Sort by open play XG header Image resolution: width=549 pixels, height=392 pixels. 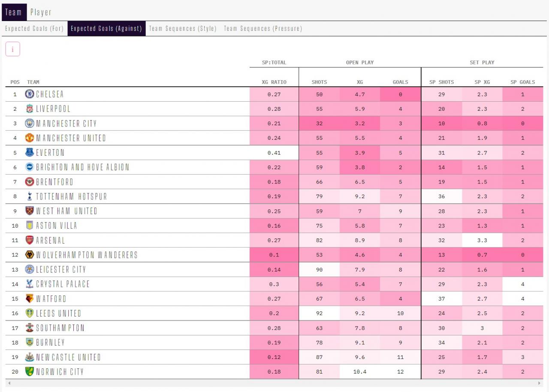click(360, 82)
